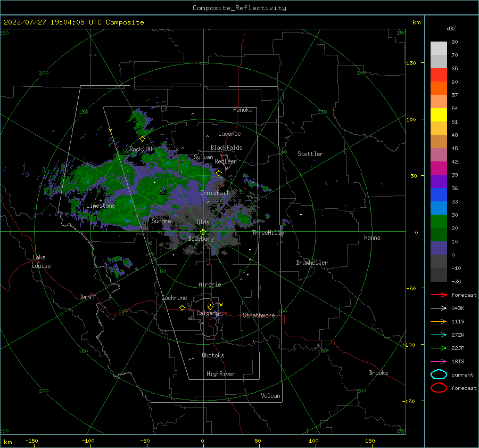Click the Airdrie city label
Image resolution: width=479 pixels, height=448 pixels.
210,284
